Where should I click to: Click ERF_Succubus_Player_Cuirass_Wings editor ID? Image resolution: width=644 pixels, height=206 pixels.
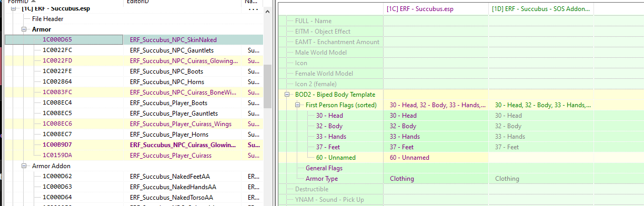pos(180,124)
